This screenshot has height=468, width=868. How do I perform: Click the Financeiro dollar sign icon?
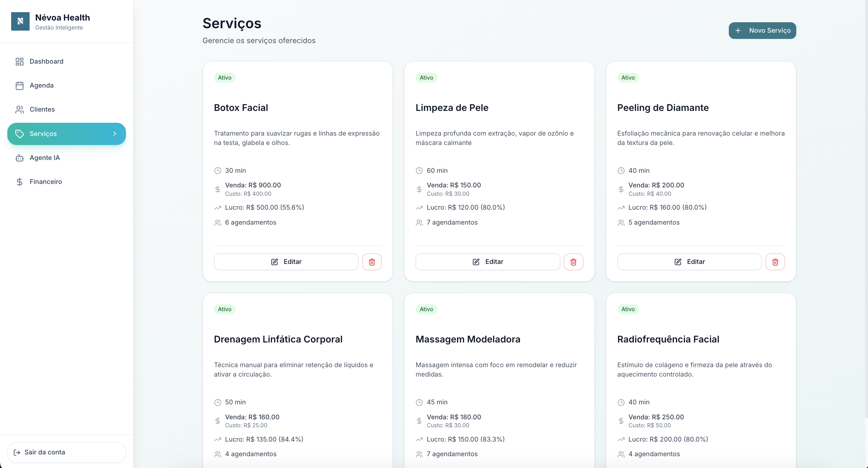click(x=19, y=182)
